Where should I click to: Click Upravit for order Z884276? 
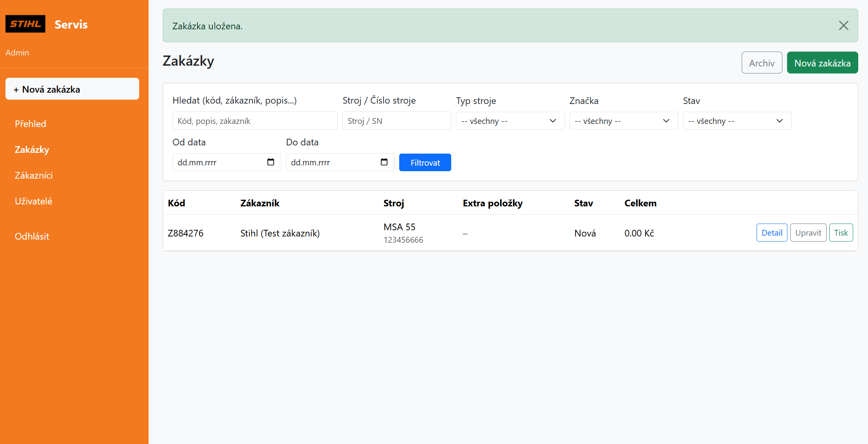pyautogui.click(x=808, y=233)
